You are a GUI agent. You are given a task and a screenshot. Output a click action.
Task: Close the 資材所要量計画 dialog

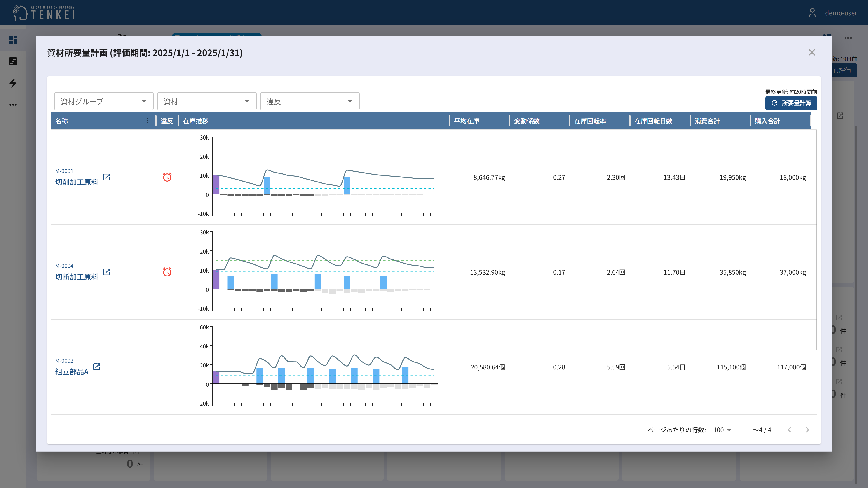812,53
